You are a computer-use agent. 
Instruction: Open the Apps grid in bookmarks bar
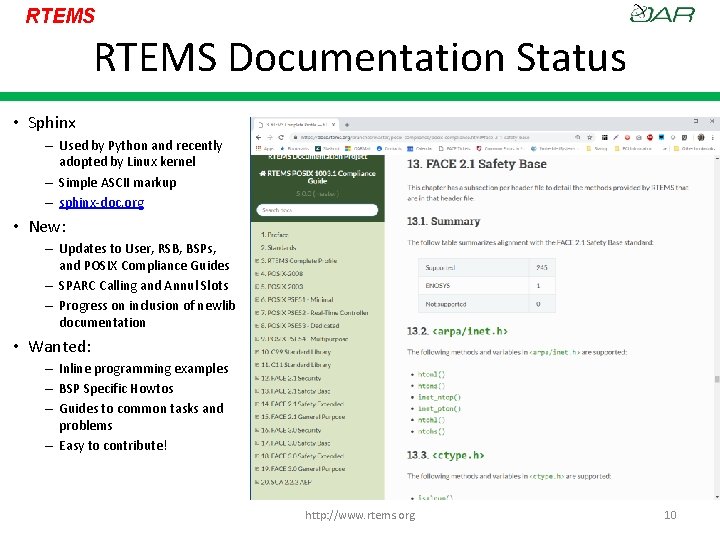click(x=264, y=149)
